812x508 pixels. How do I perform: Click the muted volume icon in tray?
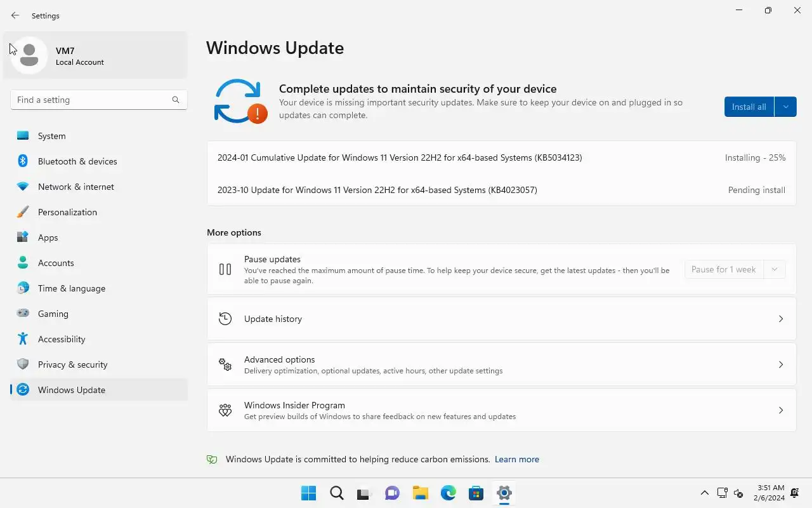point(738,493)
